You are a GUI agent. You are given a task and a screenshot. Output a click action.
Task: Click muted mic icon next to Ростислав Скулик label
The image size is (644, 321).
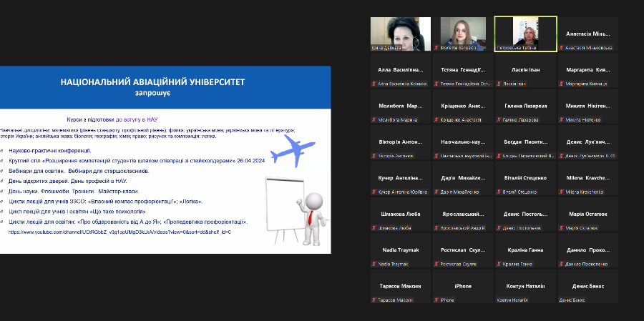click(x=437, y=264)
